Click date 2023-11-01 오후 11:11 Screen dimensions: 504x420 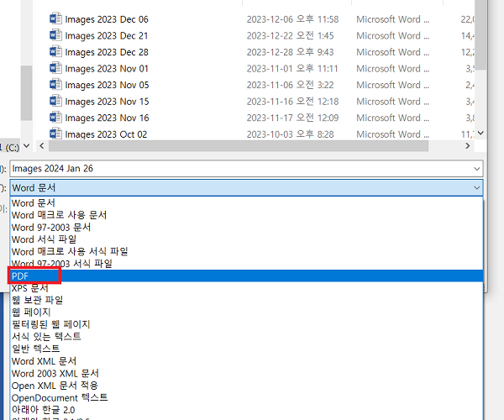pos(292,68)
